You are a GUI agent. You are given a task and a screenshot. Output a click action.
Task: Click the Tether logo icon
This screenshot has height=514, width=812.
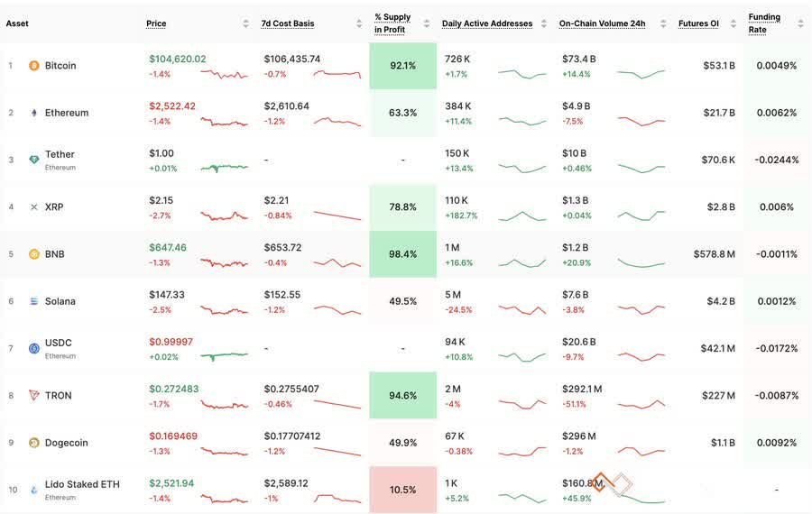point(34,160)
